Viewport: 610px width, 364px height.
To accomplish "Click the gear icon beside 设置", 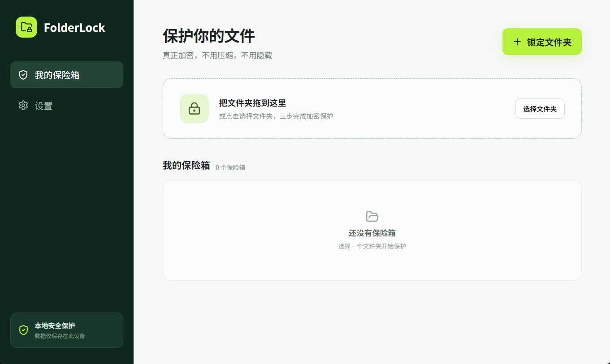I will tap(23, 106).
